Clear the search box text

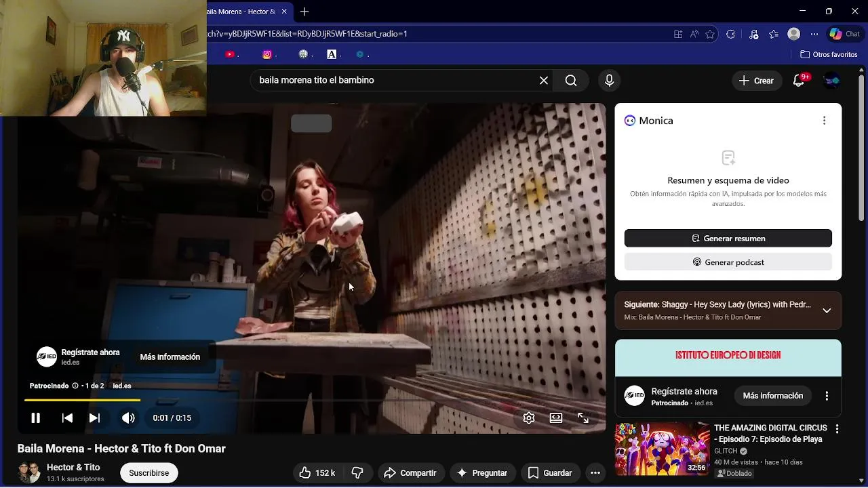pyautogui.click(x=544, y=81)
